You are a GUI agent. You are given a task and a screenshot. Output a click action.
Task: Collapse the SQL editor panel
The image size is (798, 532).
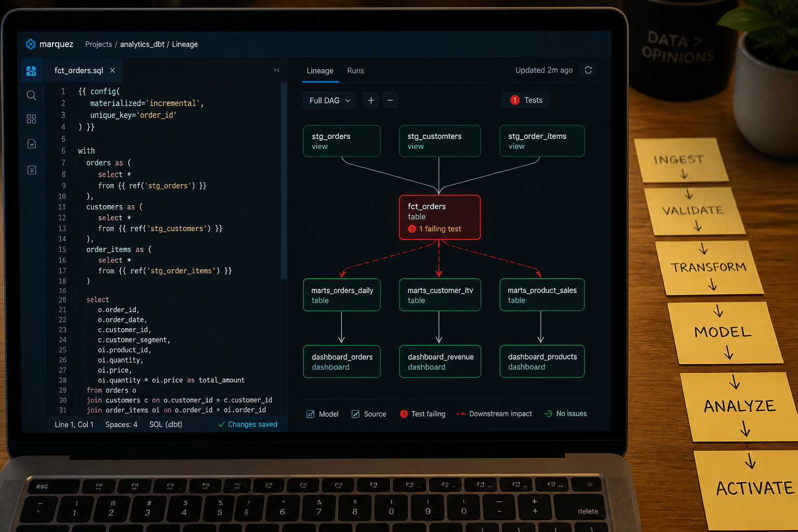pos(276,70)
